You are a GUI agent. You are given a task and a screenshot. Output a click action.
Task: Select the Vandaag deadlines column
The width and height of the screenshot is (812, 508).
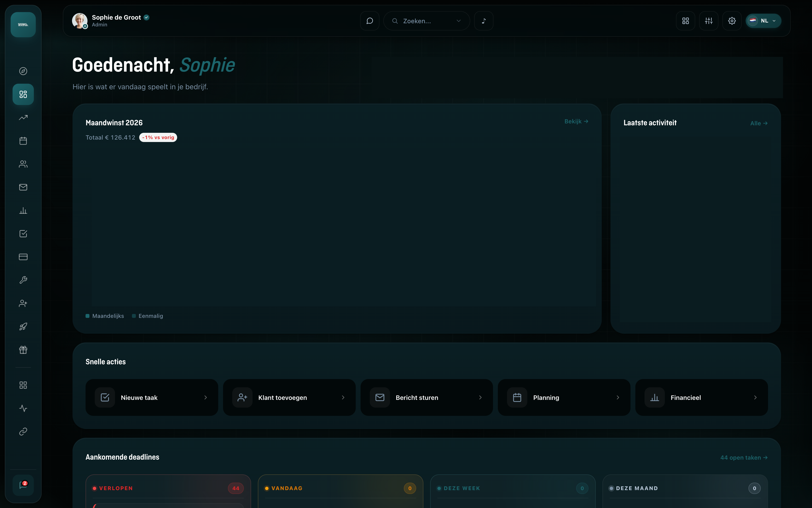(x=341, y=491)
